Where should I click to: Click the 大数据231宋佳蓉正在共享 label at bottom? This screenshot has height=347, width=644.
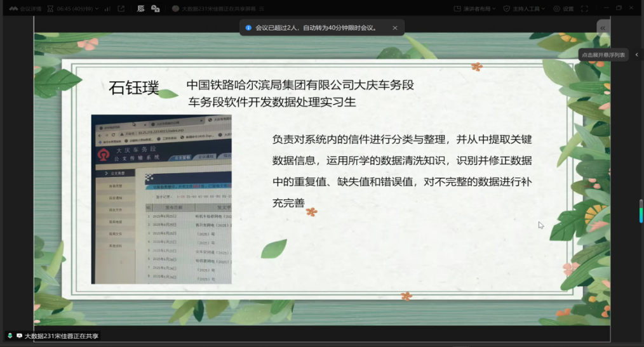point(62,336)
